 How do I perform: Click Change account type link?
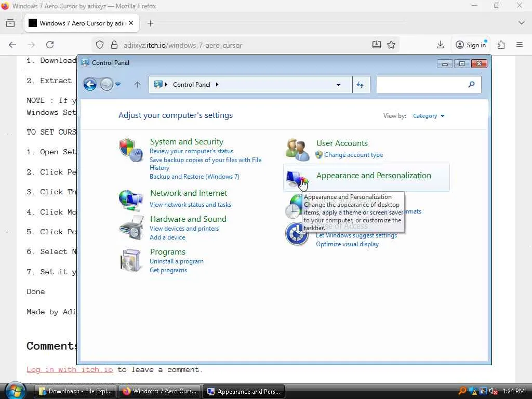click(353, 155)
